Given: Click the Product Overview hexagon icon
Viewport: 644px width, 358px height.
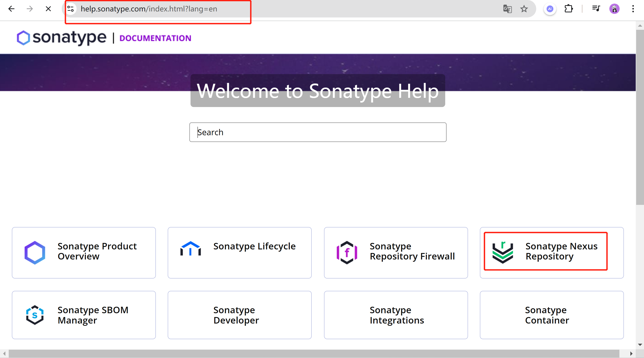Looking at the screenshot, I should [35, 253].
